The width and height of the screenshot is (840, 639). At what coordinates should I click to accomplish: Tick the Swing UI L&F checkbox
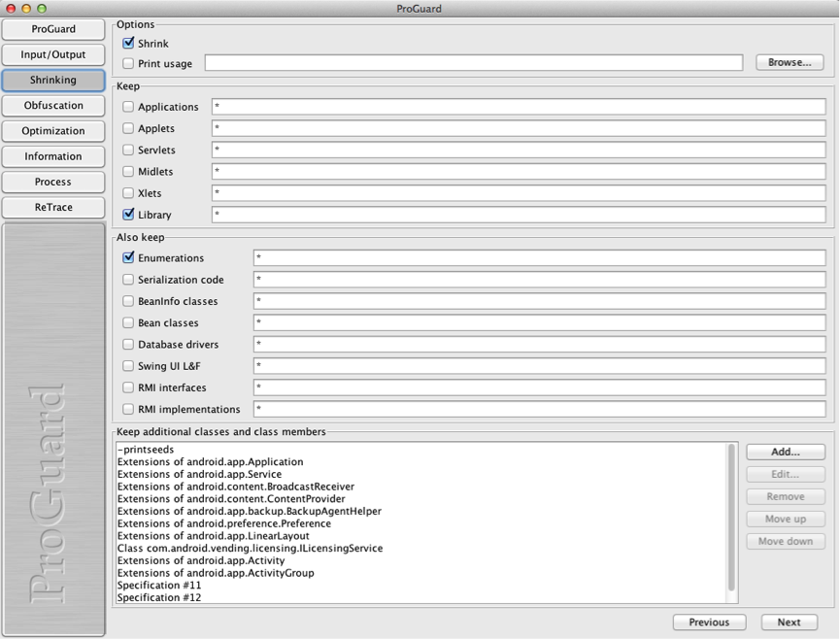[128, 366]
